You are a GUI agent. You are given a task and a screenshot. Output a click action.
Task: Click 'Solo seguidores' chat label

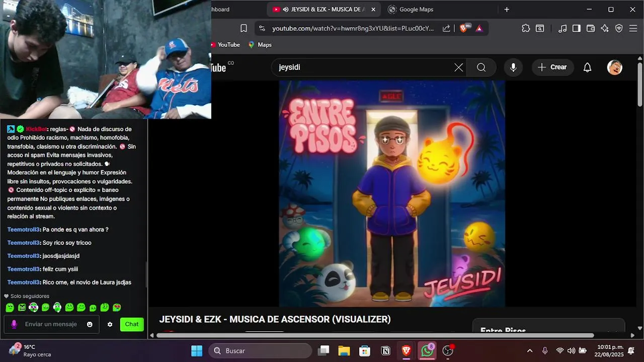[30, 296]
